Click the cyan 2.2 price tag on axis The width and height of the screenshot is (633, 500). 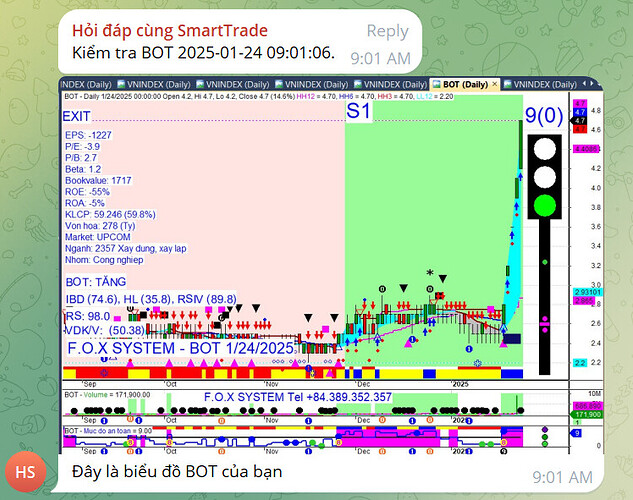click(580, 363)
